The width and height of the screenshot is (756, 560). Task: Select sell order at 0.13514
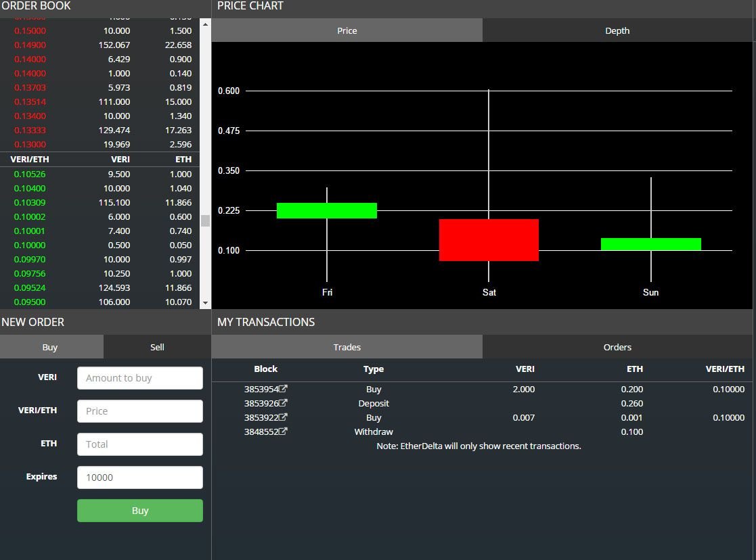pos(100,101)
